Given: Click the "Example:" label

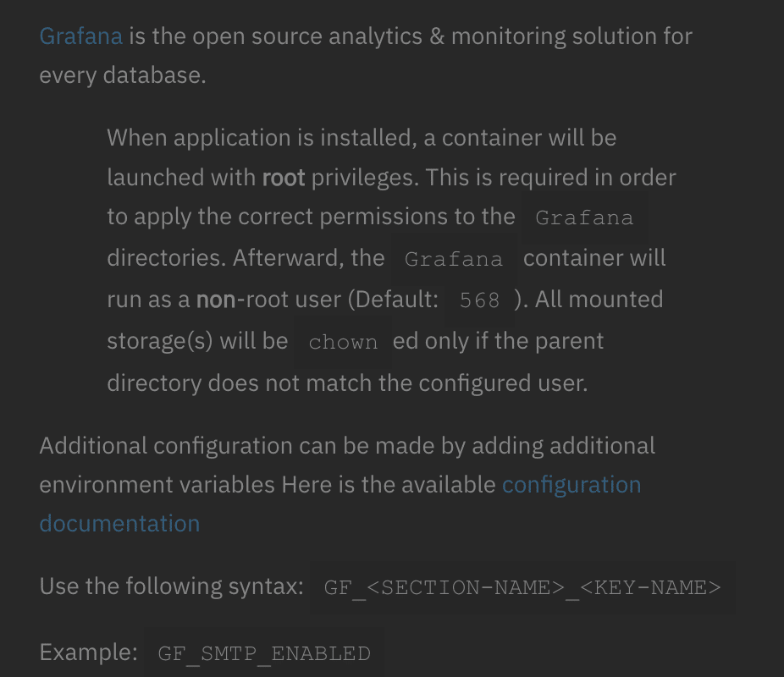Looking at the screenshot, I should (x=89, y=652).
